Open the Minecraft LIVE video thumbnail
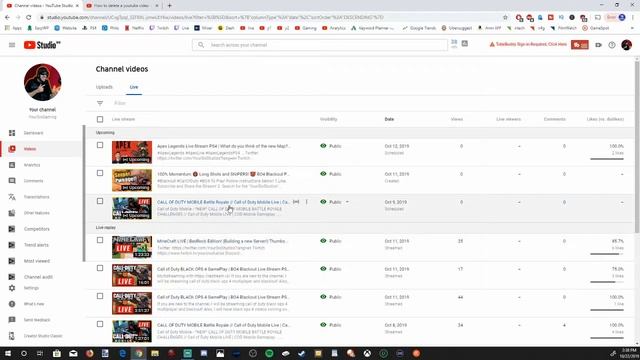640x360 pixels. point(132,247)
